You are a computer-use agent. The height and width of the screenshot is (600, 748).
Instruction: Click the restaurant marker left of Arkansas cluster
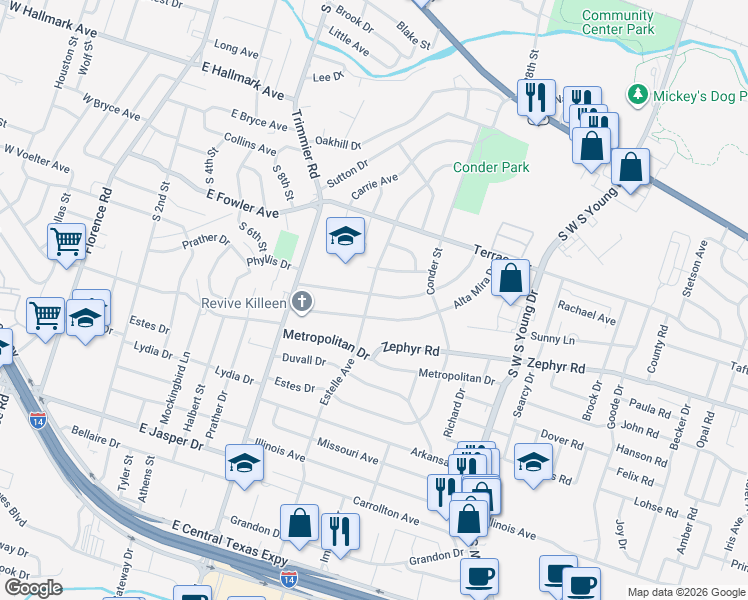[444, 494]
